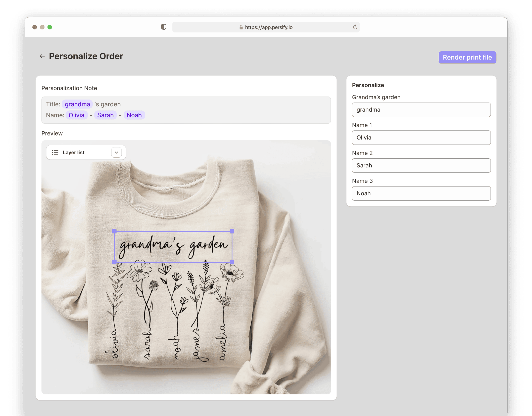
Task: Click the browser address bar URL
Action: point(268,27)
